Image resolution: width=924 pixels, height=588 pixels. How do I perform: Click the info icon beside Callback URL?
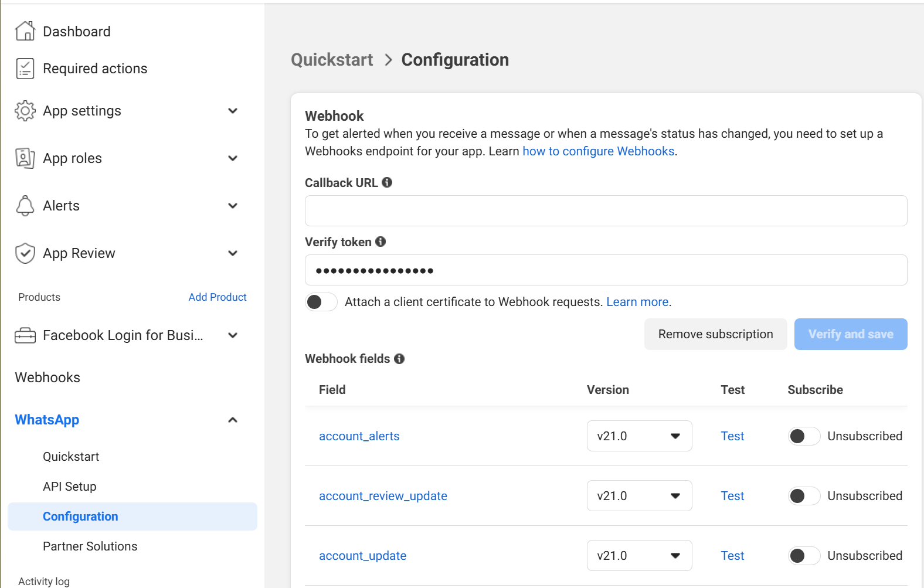(387, 182)
